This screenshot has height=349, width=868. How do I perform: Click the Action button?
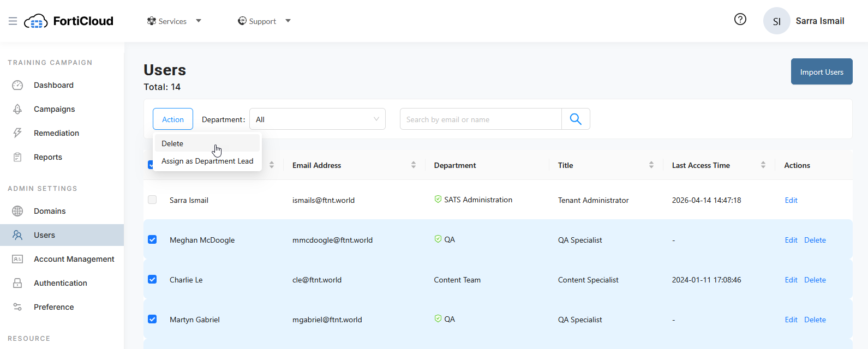coord(173,119)
